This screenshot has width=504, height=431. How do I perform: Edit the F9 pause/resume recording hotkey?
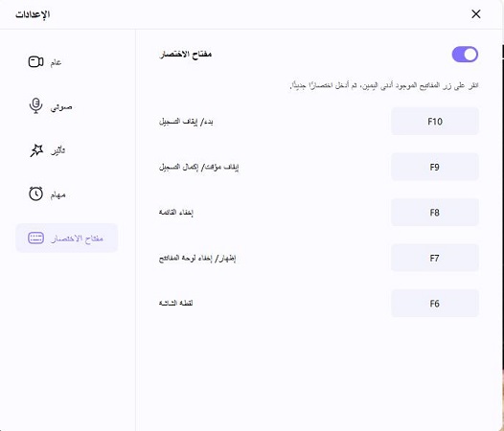pos(435,167)
